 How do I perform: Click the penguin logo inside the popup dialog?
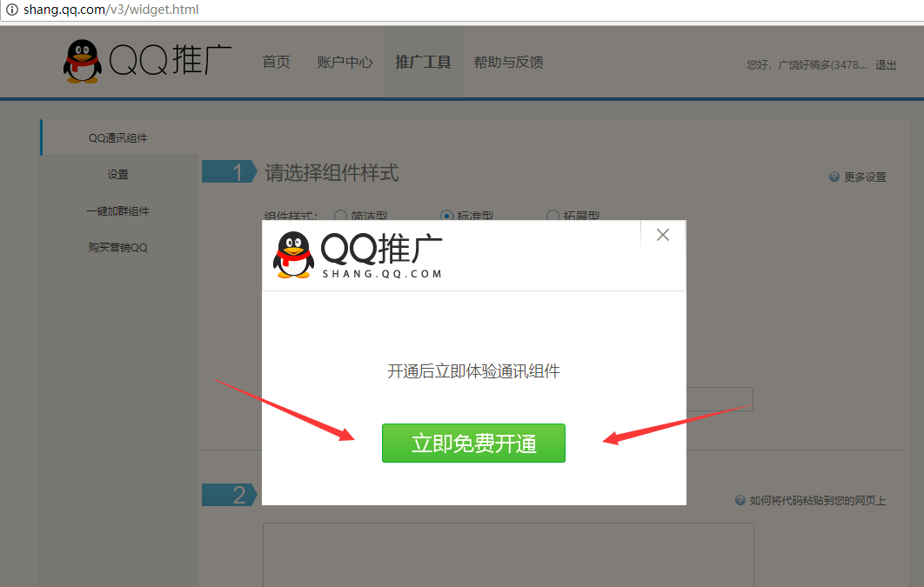(x=294, y=254)
